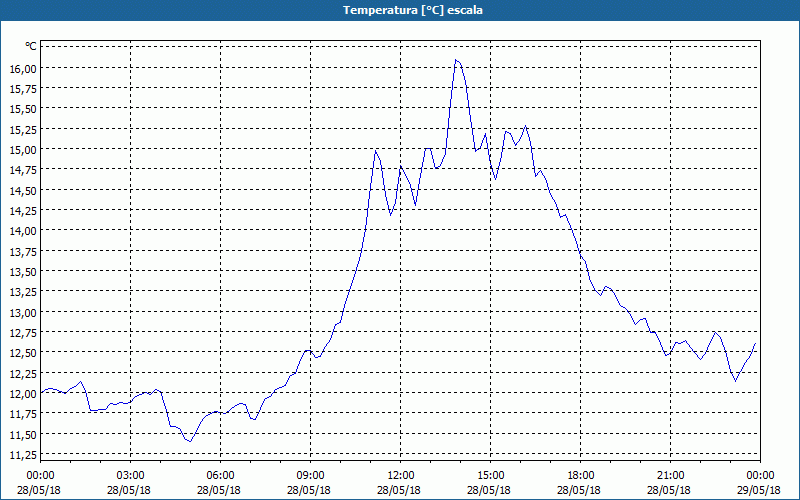Select the 12,50 axis label
Screen dimensions: 800x500
pyautogui.click(x=23, y=353)
